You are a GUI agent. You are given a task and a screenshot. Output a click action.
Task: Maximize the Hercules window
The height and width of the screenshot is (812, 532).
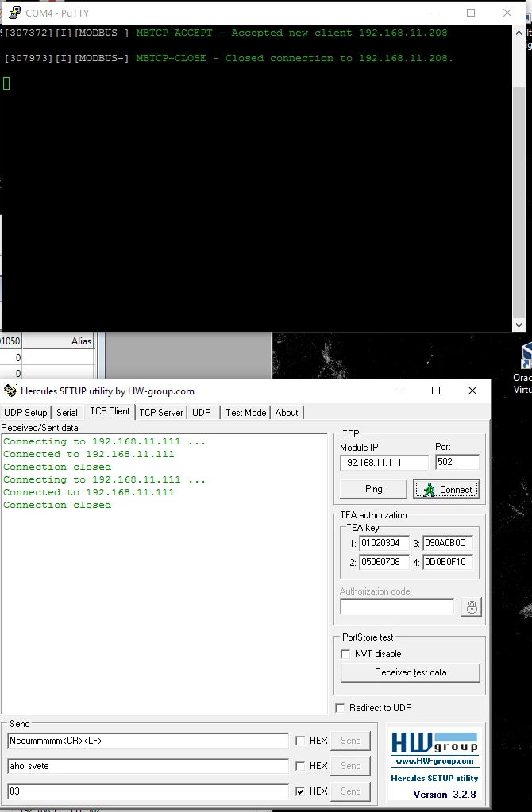436,391
